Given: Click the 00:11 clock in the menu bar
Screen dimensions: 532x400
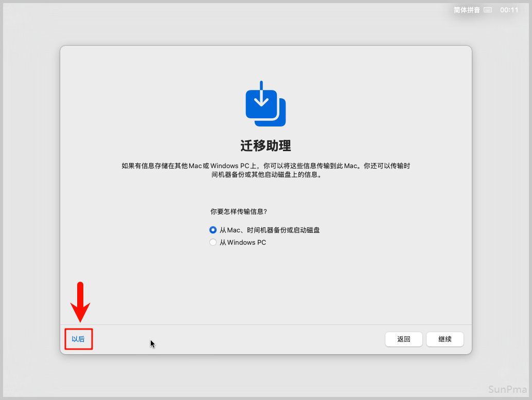Looking at the screenshot, I should tap(509, 10).
